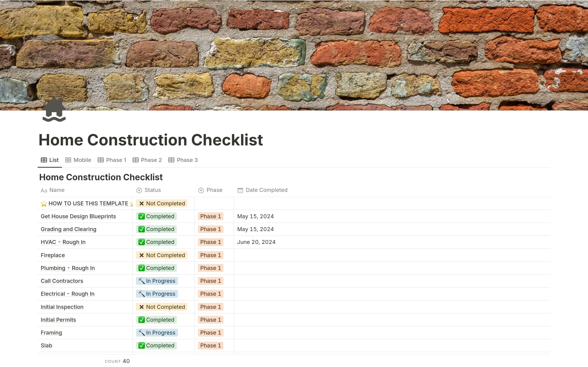Image resolution: width=588 pixels, height=367 pixels.
Task: Switch to the Phase 2 tab
Action: [x=147, y=160]
